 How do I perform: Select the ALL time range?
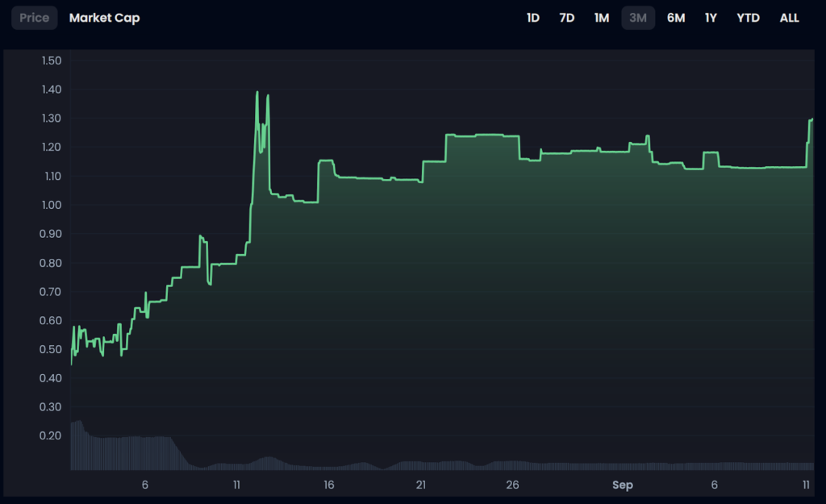(x=789, y=18)
